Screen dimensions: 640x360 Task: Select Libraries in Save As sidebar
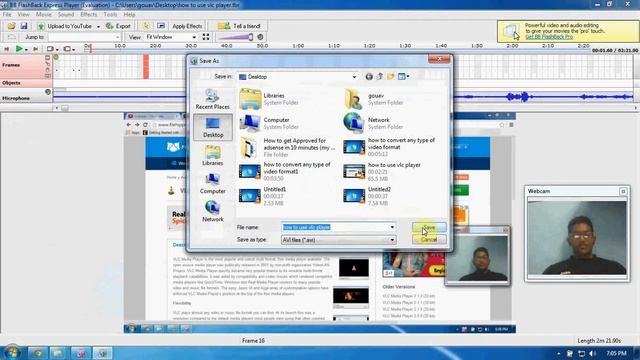(213, 156)
